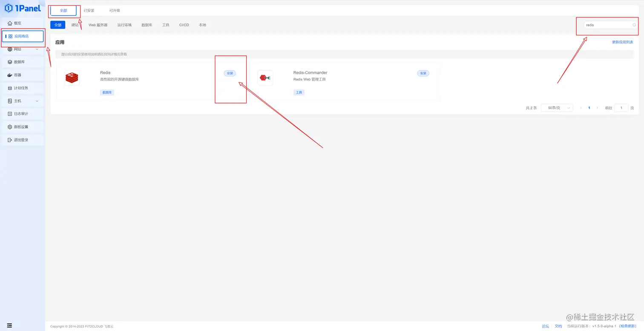644x331 pixels.
Task: Expand the 主机 sidebar menu
Action: tap(23, 101)
